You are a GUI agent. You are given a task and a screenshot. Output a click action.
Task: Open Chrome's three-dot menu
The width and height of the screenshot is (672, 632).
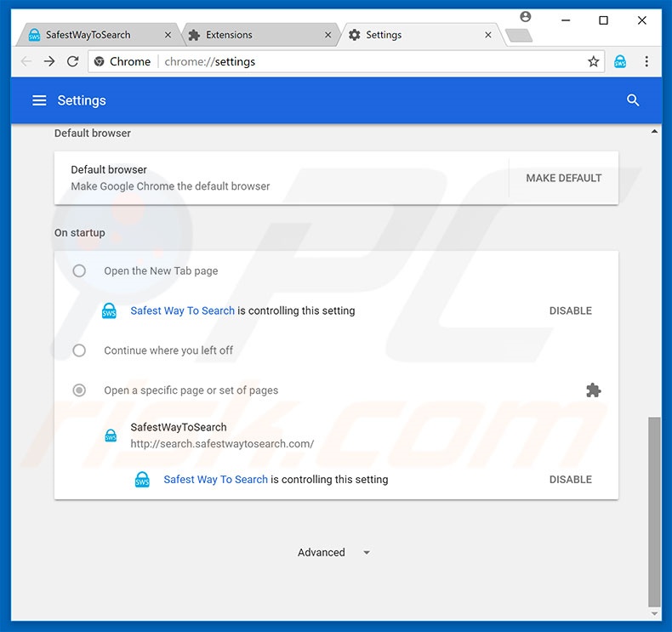click(x=646, y=62)
